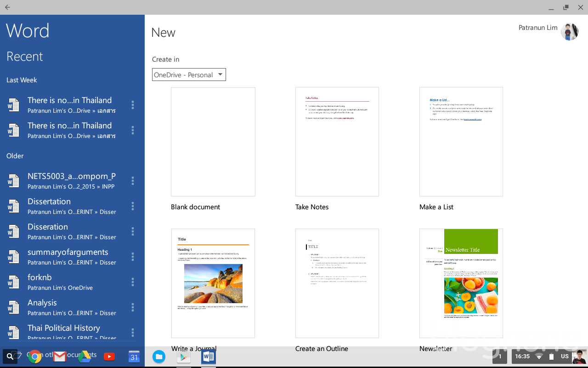Click the battery icon in system tray

[551, 356]
